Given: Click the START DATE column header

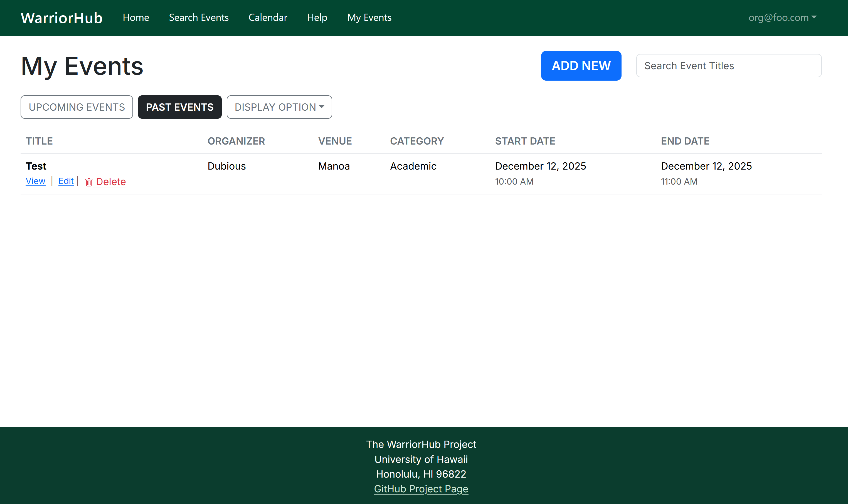Looking at the screenshot, I should point(525,141).
